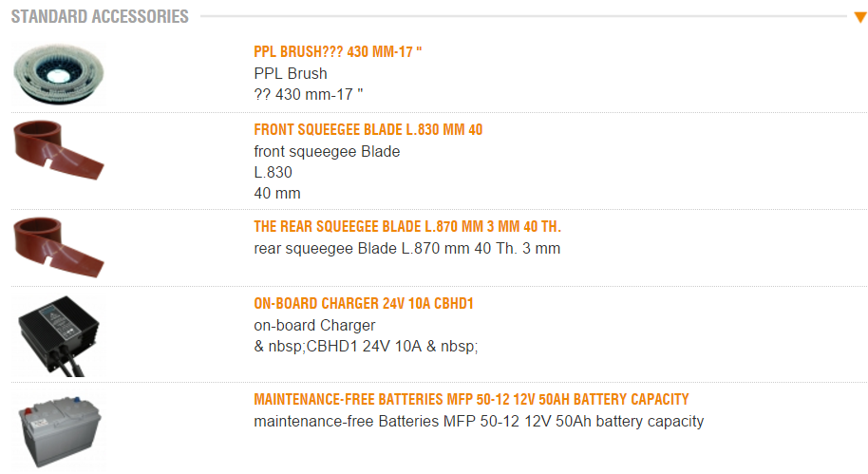The height and width of the screenshot is (474, 868).
Task: Open the Maintenance-Free Batteries MFP 50-12 title
Action: click(x=471, y=399)
